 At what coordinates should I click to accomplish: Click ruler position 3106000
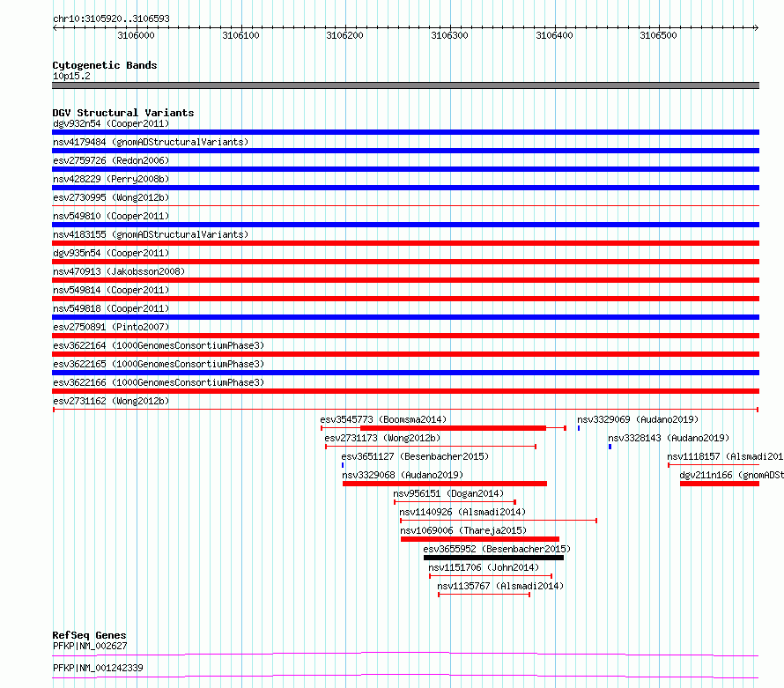(x=136, y=35)
